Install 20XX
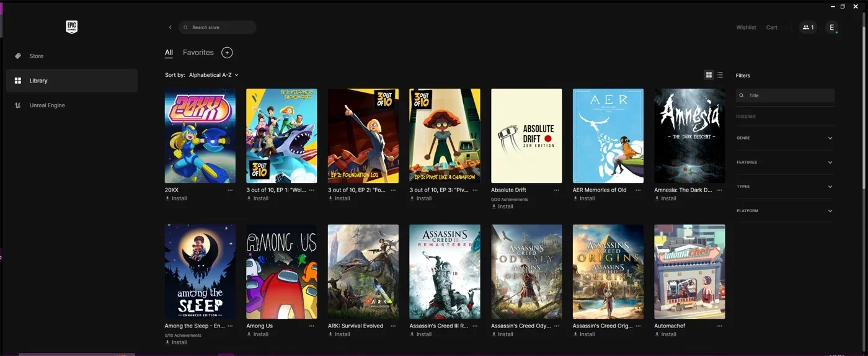This screenshot has height=356, width=868. (176, 198)
